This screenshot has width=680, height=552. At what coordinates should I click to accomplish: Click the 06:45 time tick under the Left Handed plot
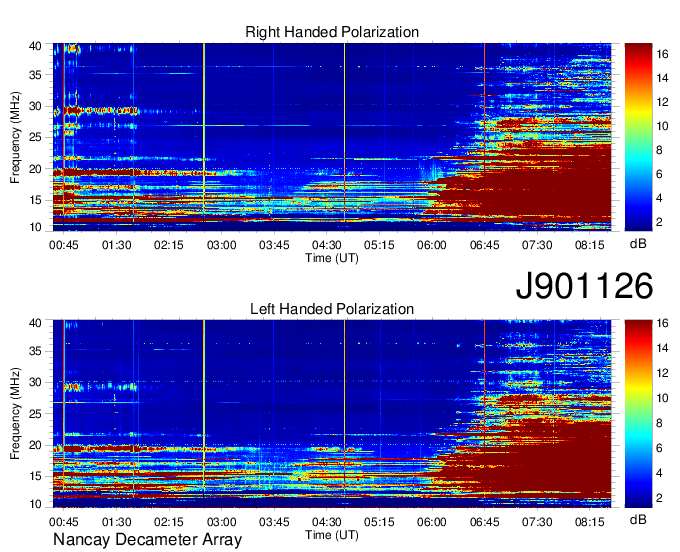[484, 522]
